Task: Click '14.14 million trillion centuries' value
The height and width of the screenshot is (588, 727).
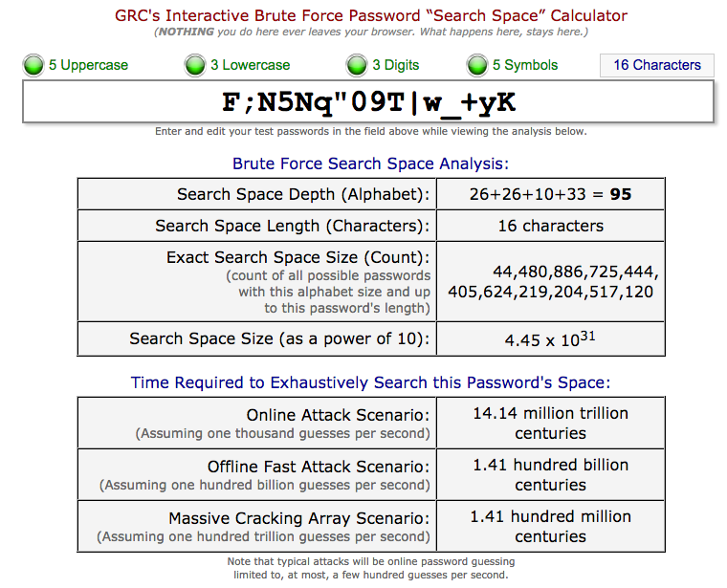Action: click(550, 423)
